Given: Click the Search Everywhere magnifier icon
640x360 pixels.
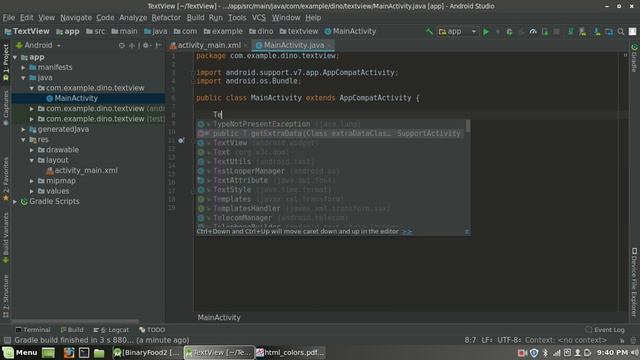Looking at the screenshot, I should [621, 31].
